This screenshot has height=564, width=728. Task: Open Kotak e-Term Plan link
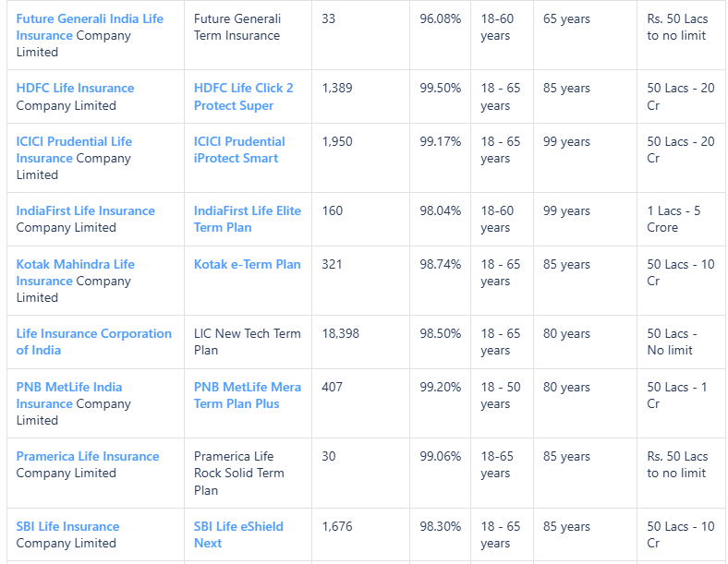pos(247,265)
